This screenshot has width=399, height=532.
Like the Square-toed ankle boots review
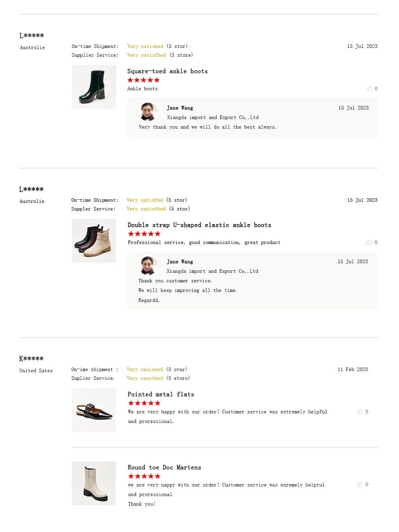(x=370, y=88)
